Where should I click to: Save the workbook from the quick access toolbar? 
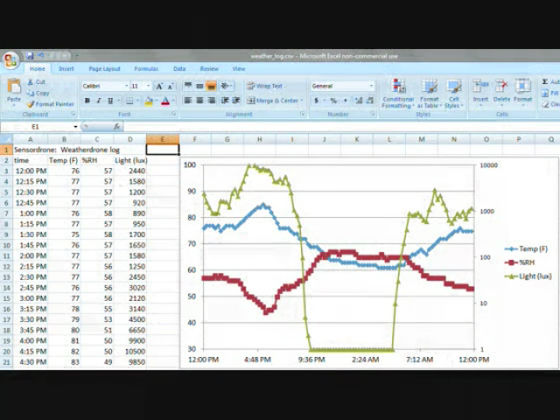tap(29, 56)
